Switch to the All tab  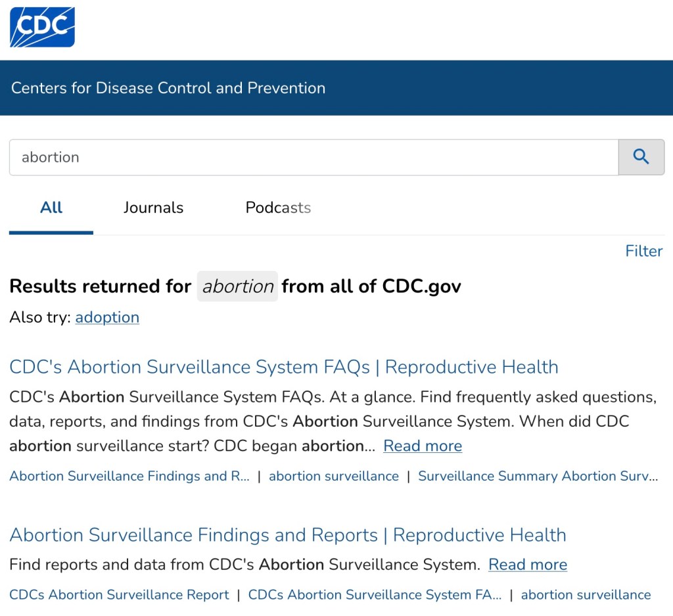(x=51, y=208)
